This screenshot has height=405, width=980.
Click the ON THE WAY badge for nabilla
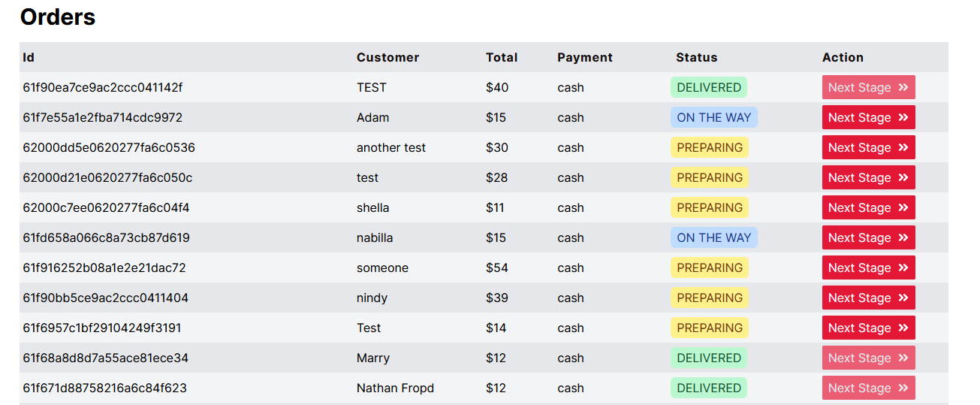tap(714, 237)
